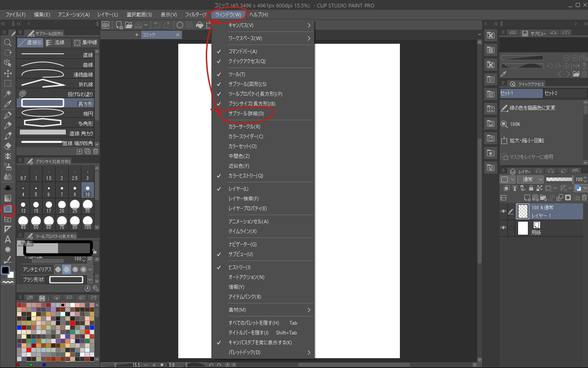Select brush size 10 preset
Viewport: 588px width, 368px height.
point(88,191)
